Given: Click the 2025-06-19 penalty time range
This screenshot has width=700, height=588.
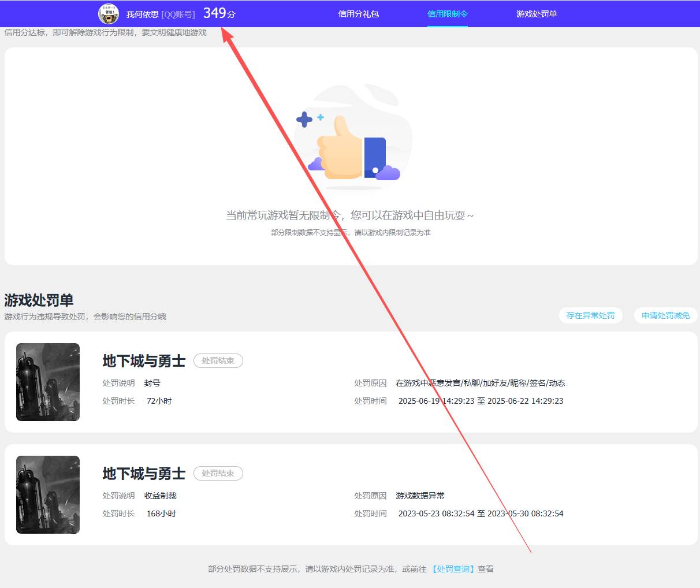Looking at the screenshot, I should tap(481, 401).
